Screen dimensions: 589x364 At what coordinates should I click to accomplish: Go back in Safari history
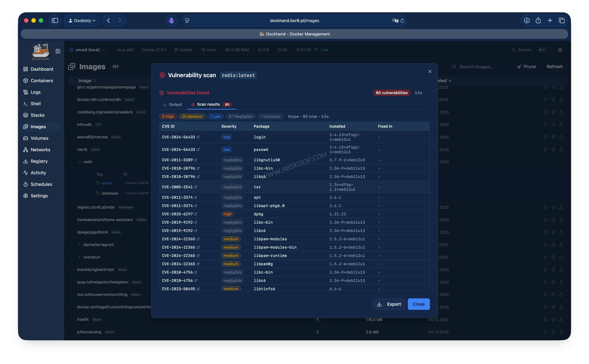[x=108, y=20]
